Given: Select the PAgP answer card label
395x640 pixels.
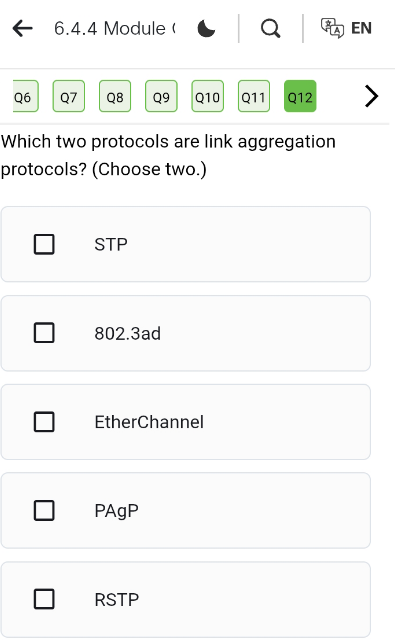Looking at the screenshot, I should (x=116, y=511).
